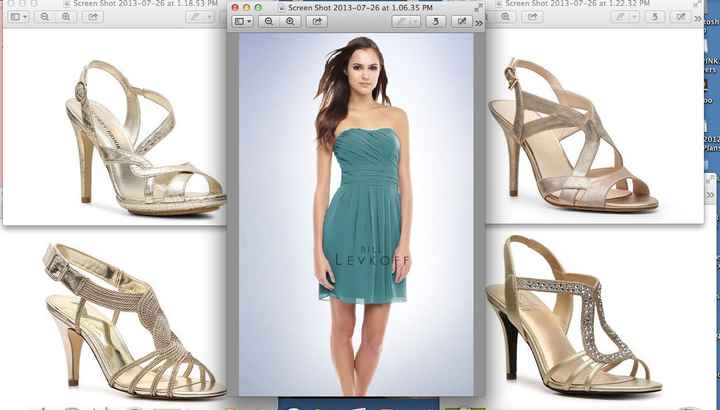Open the share menu in dress window

pos(318,21)
